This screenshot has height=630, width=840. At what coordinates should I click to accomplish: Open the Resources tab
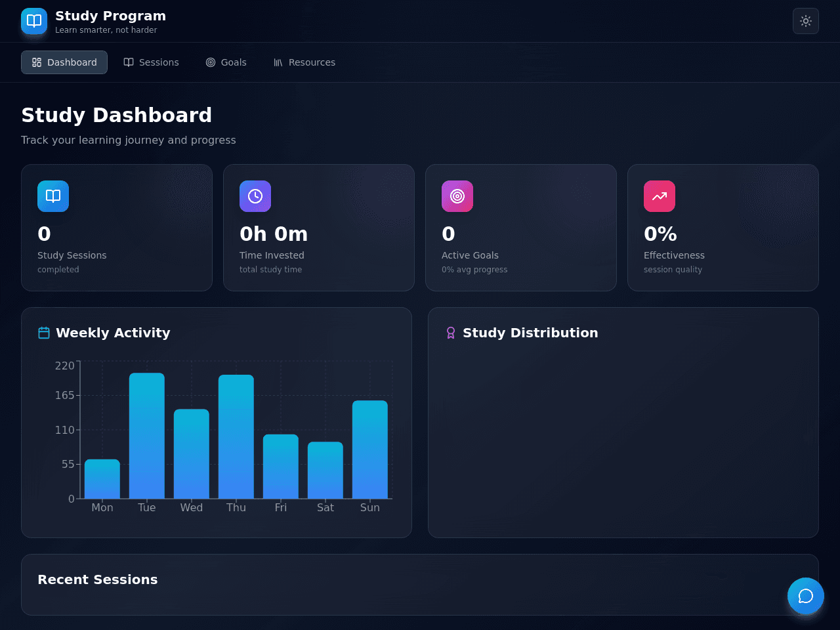pyautogui.click(x=304, y=62)
